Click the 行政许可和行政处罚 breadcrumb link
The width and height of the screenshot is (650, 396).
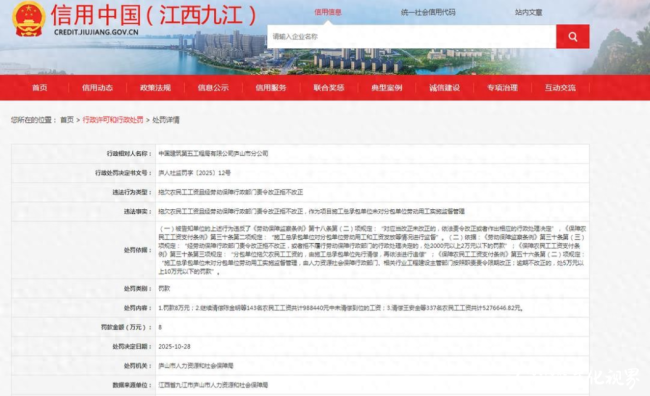tap(113, 120)
